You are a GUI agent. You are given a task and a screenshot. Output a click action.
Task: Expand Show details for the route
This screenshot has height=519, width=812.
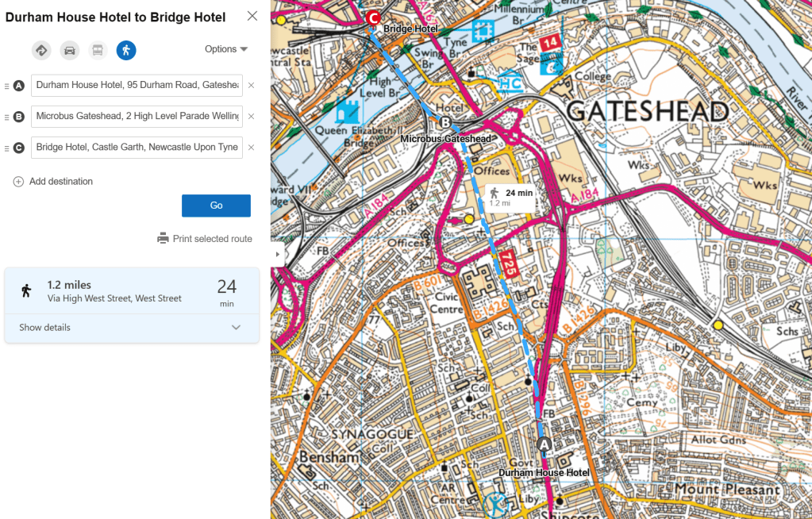click(131, 327)
